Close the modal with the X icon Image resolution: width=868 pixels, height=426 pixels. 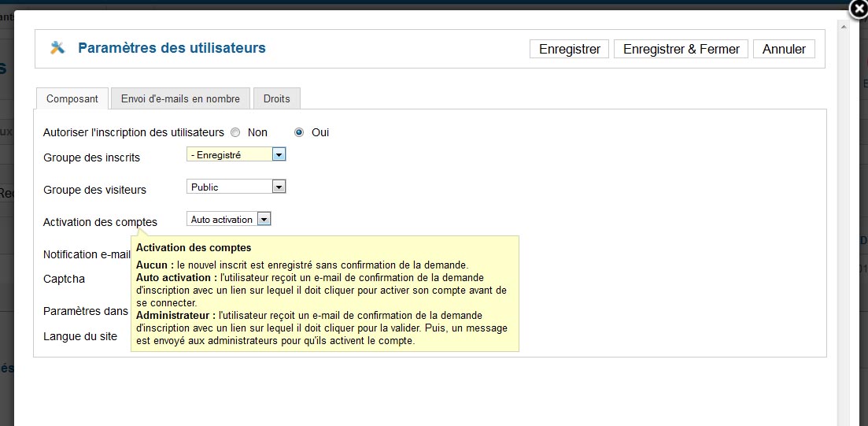pyautogui.click(x=859, y=9)
